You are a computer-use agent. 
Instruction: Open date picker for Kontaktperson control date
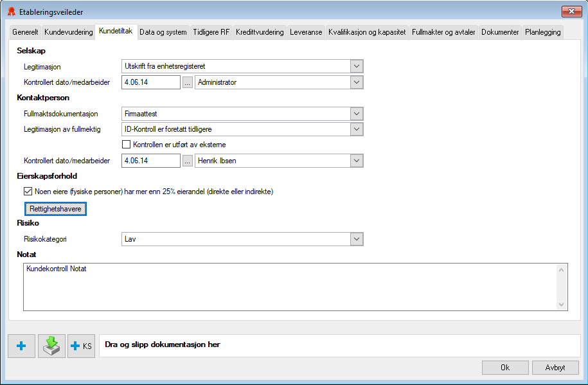(x=188, y=161)
